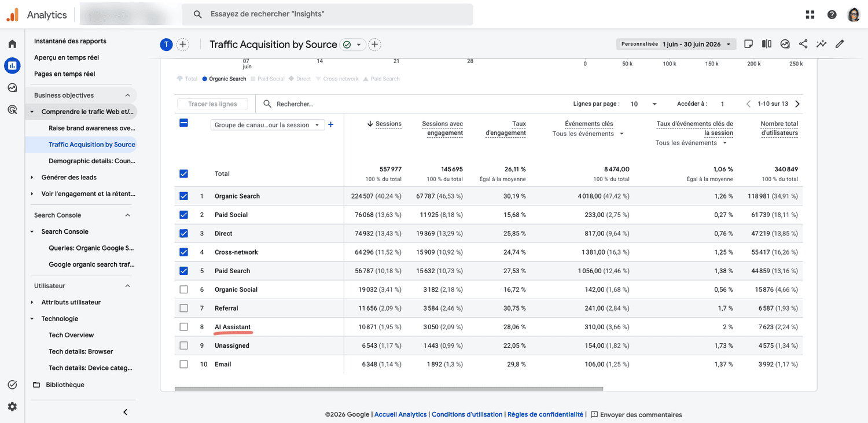Viewport: 868px width, 423px height.
Task: Open the Explore icon in left rail
Action: [x=12, y=88]
